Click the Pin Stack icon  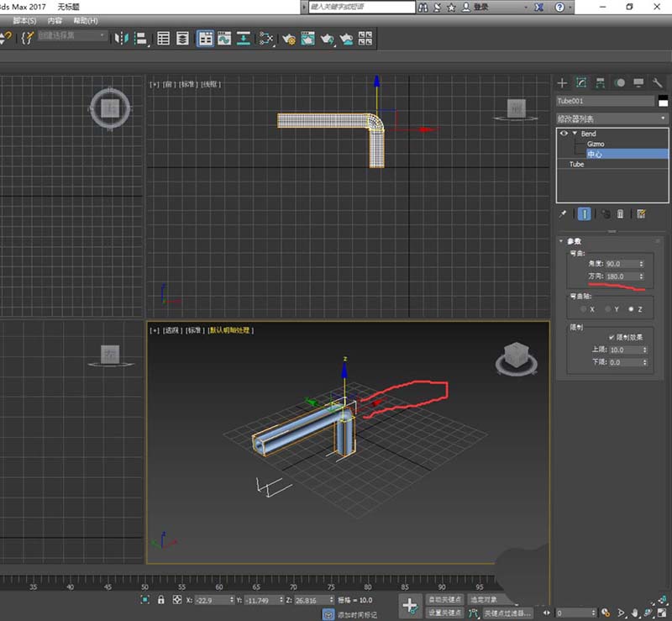564,214
